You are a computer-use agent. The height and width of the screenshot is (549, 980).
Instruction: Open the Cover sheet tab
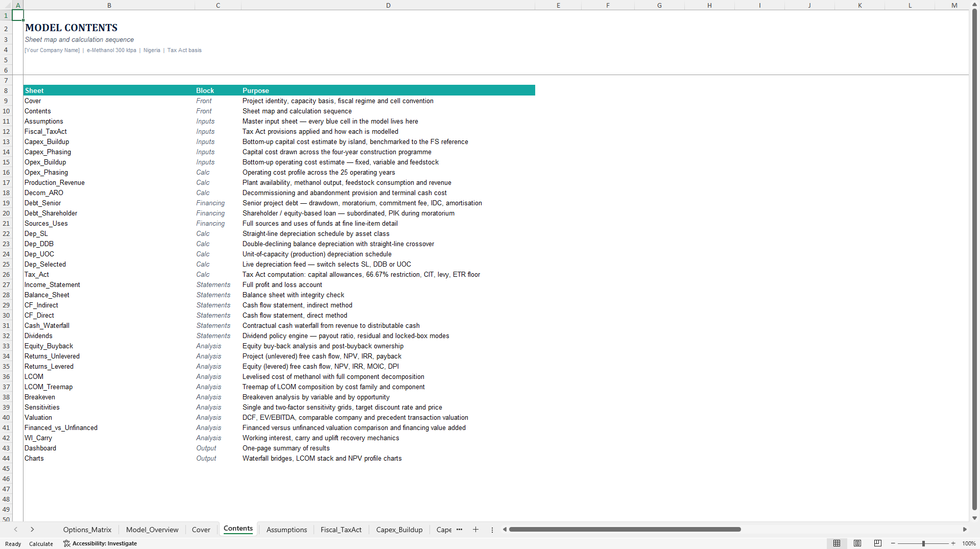tap(201, 530)
